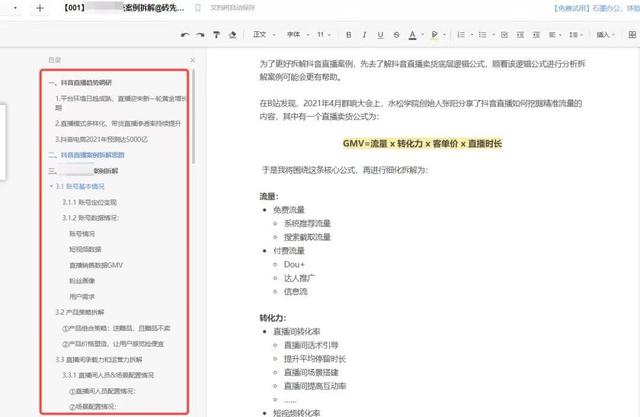Click the 信息流 bullet in the document
This screenshot has width=640, height=417.
tap(296, 291)
